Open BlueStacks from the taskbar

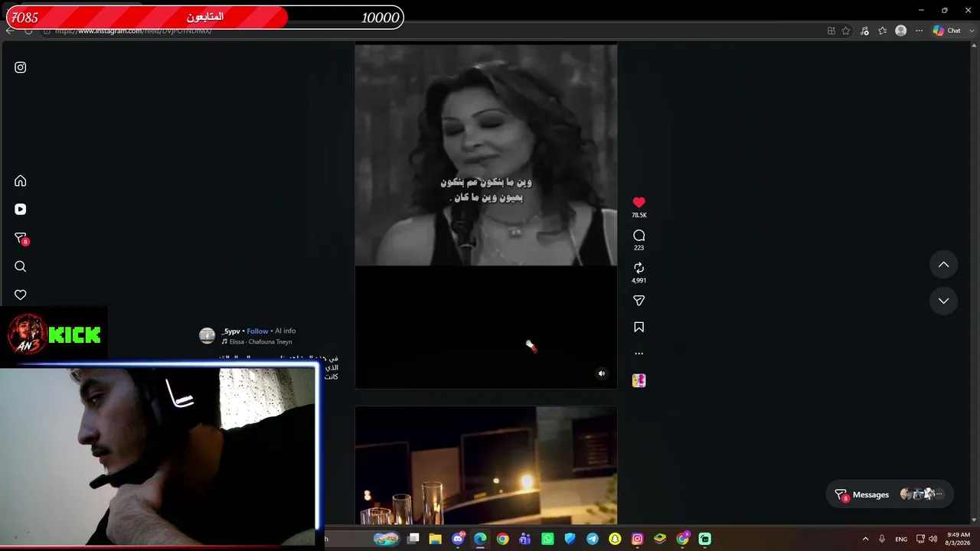(659, 539)
